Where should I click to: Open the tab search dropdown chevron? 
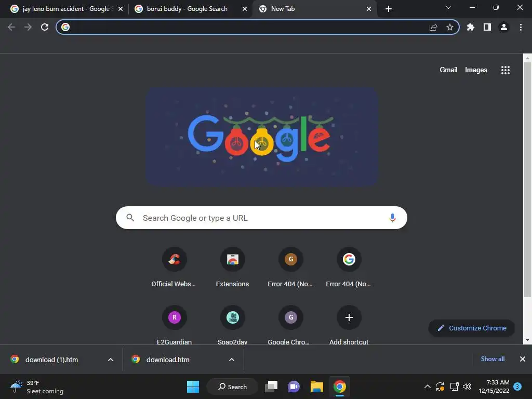click(x=448, y=7)
